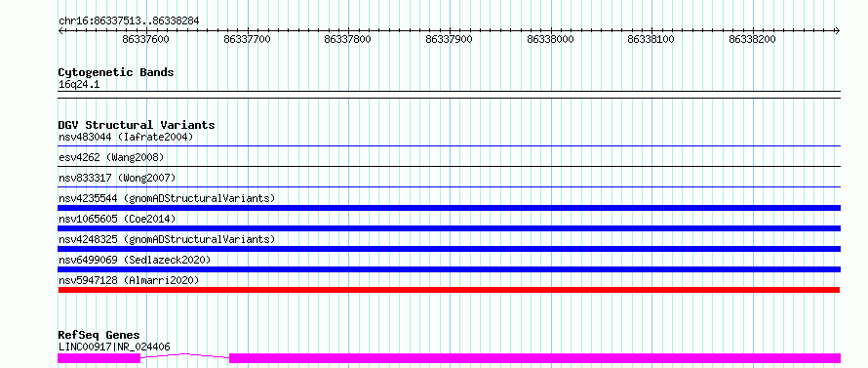Click the thin line under nsv833317
This screenshot has width=868, height=368.
click(449, 186)
